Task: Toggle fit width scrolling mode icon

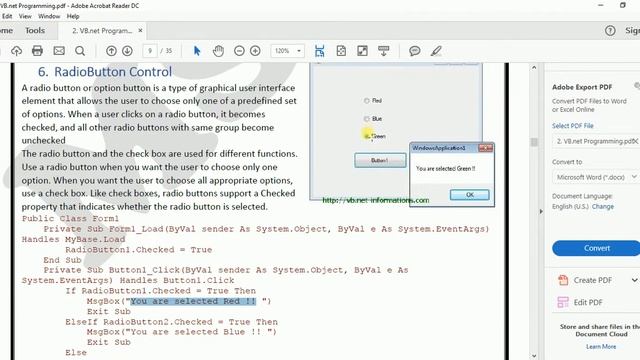Action: (320, 51)
